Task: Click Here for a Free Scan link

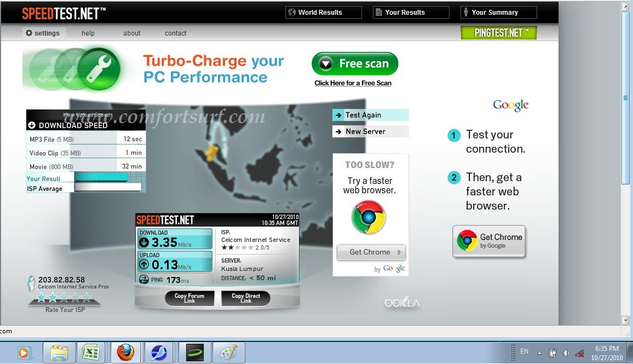Action: (x=353, y=83)
